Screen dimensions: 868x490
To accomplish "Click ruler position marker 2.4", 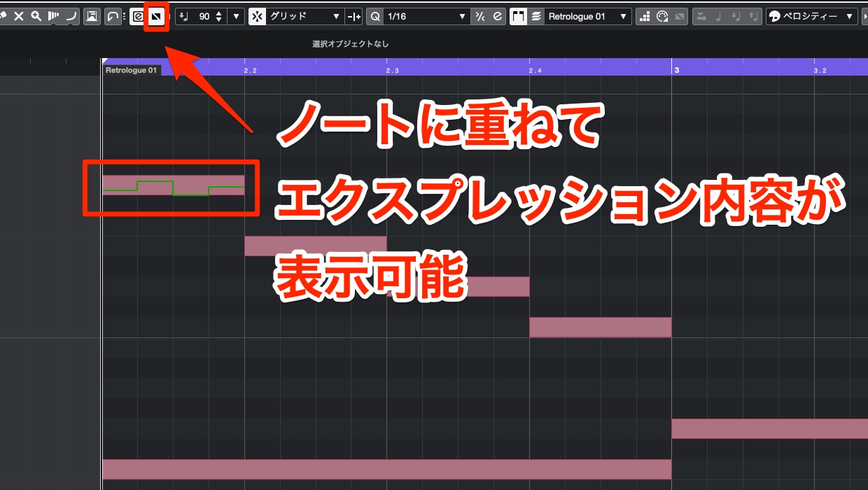I will [x=535, y=71].
